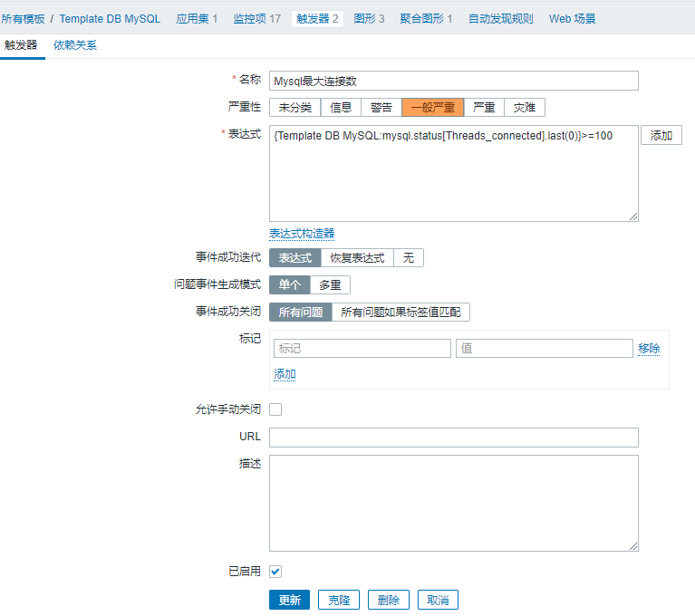This screenshot has width=695, height=616.
Task: Open the 聚合图形 1 tab
Action: [x=426, y=19]
